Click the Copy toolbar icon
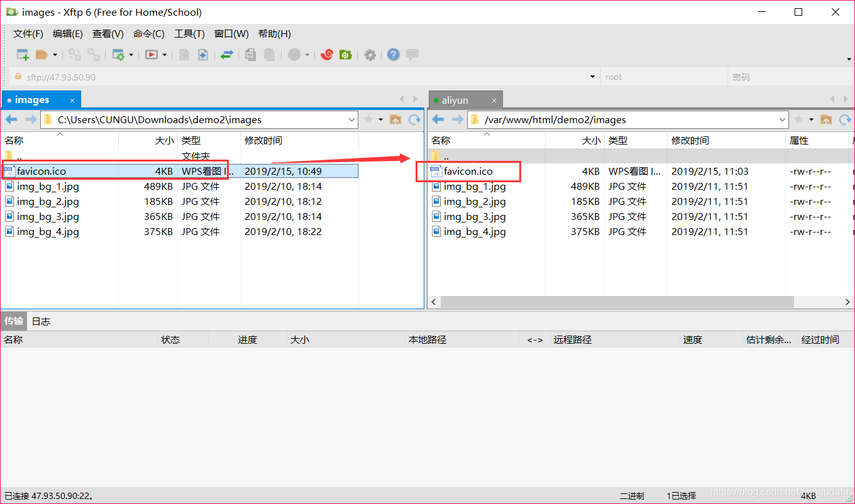This screenshot has width=855, height=504. [250, 55]
